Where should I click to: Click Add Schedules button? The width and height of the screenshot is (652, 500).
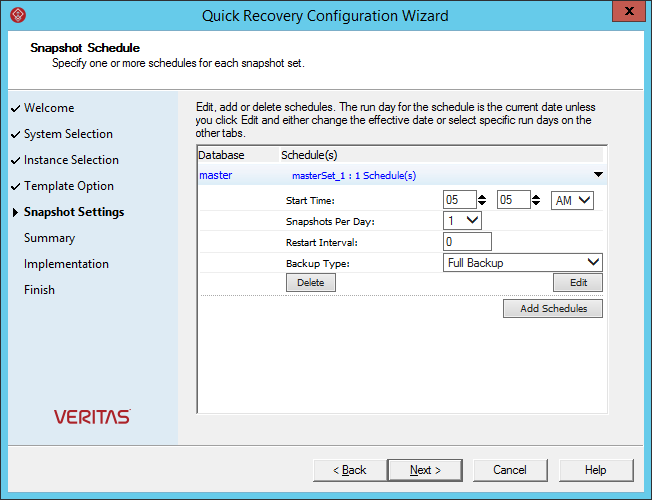tap(553, 309)
